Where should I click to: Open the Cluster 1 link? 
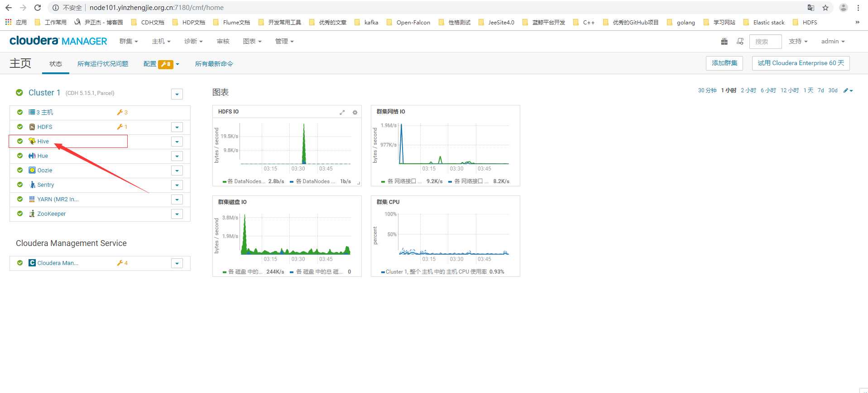tap(44, 93)
